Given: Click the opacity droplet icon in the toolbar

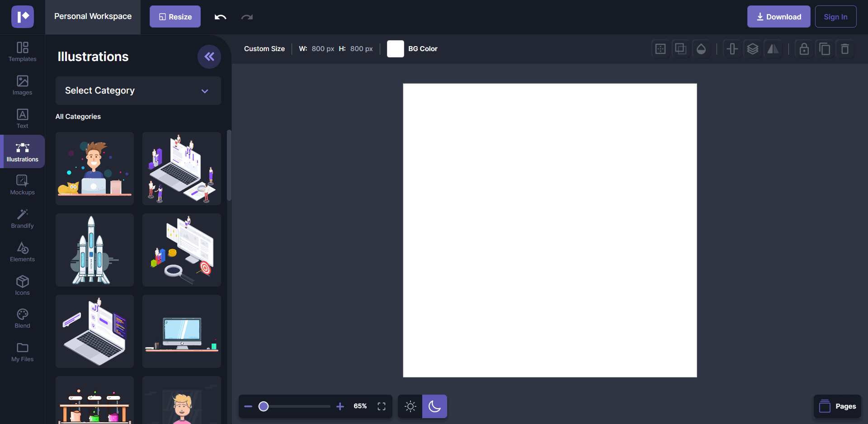Looking at the screenshot, I should pos(701,48).
